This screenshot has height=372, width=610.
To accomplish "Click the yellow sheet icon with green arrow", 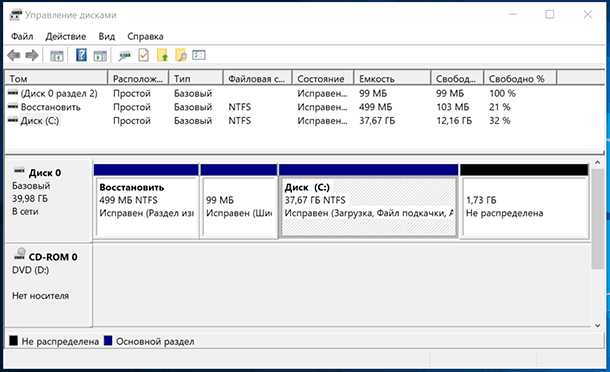I will tap(162, 55).
